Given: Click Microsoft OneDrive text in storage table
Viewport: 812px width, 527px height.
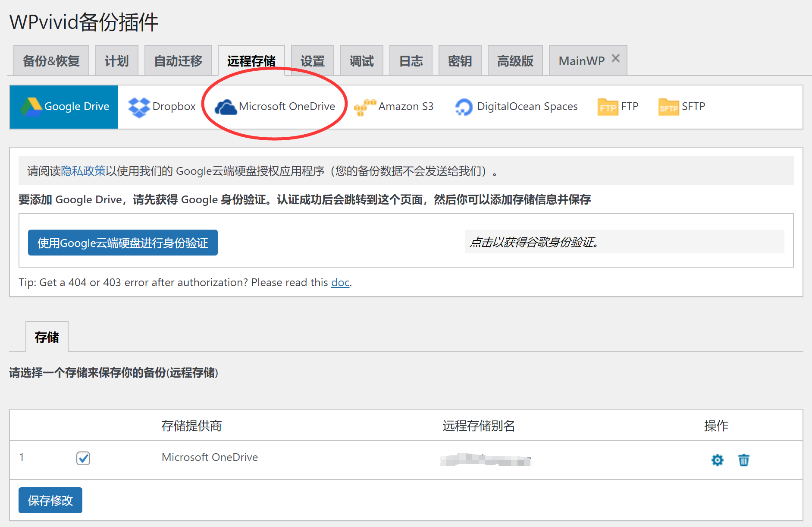Looking at the screenshot, I should pos(210,457).
